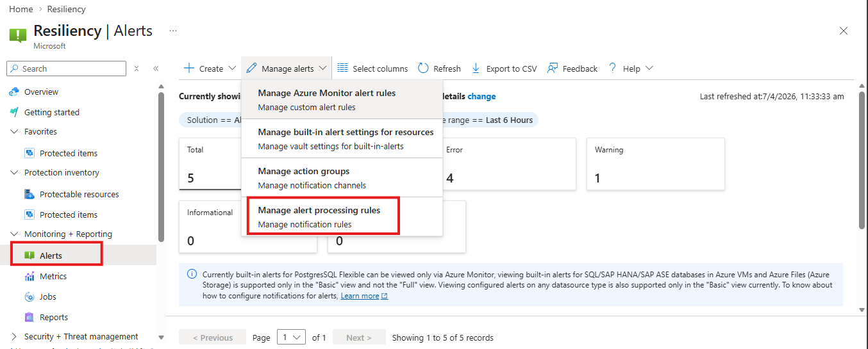
Task: Select Manage action groups
Action: 342,177
